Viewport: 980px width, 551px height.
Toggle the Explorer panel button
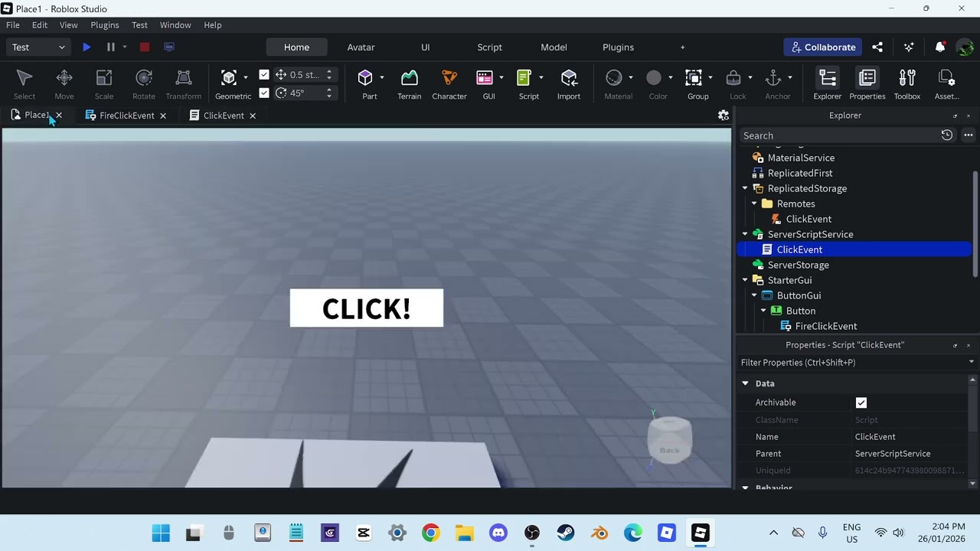coord(828,84)
